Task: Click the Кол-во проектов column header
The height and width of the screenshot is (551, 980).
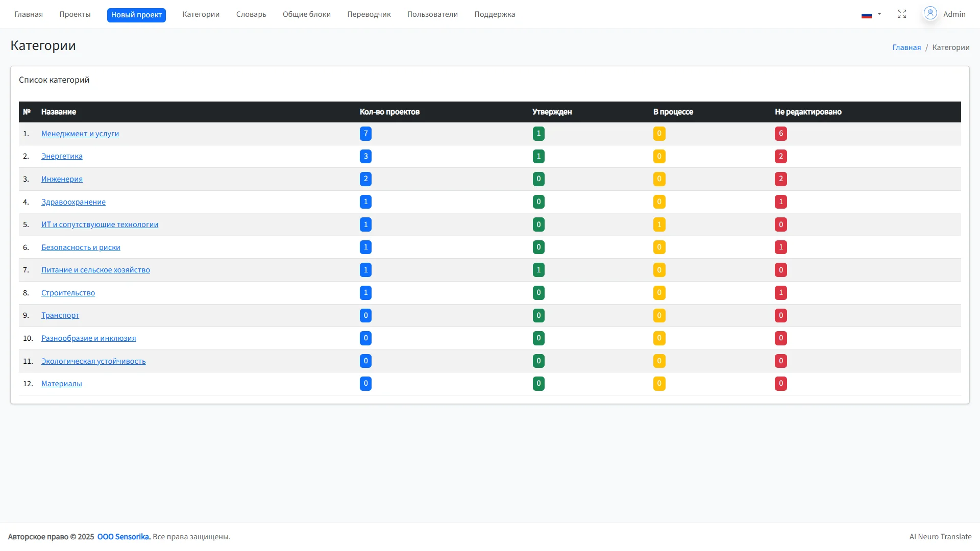Action: (389, 112)
